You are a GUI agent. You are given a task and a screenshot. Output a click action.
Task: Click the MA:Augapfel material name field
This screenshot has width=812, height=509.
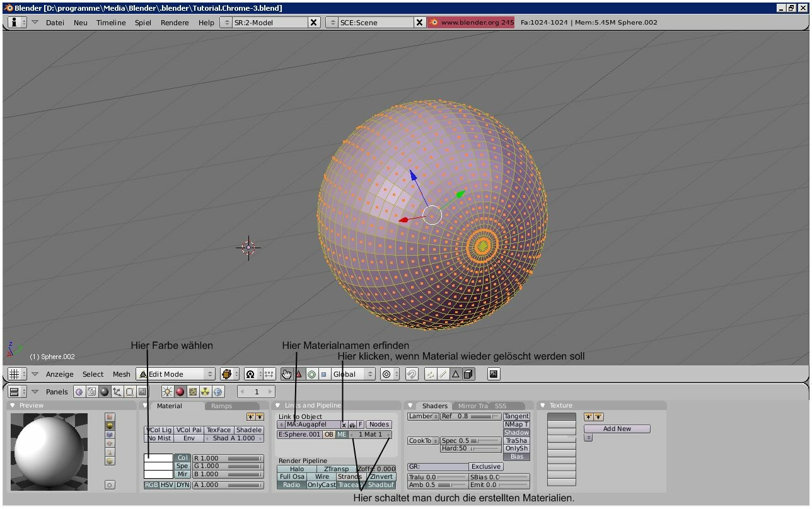[x=313, y=425]
